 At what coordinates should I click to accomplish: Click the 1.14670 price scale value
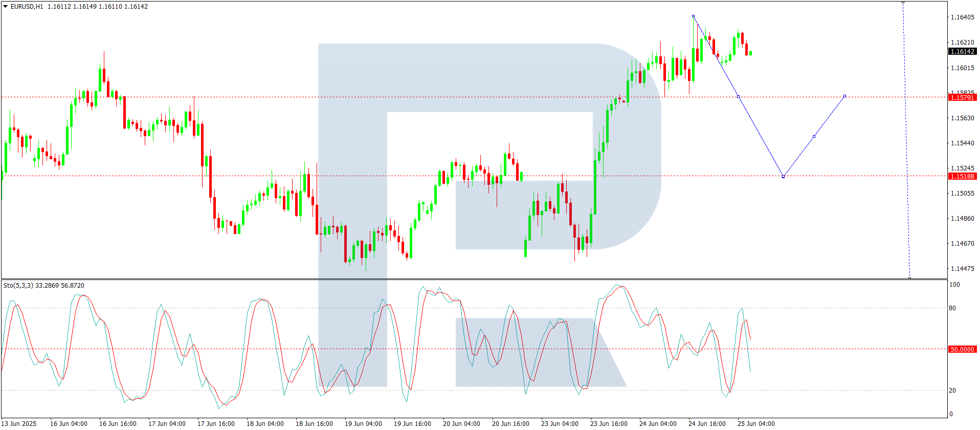pyautogui.click(x=962, y=244)
